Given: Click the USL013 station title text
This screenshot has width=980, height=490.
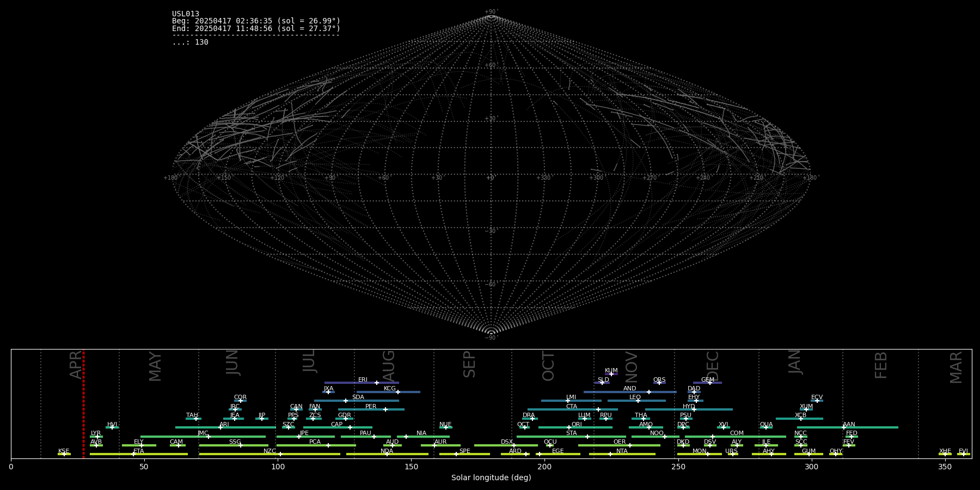Looking at the screenshot, I should click(186, 14).
